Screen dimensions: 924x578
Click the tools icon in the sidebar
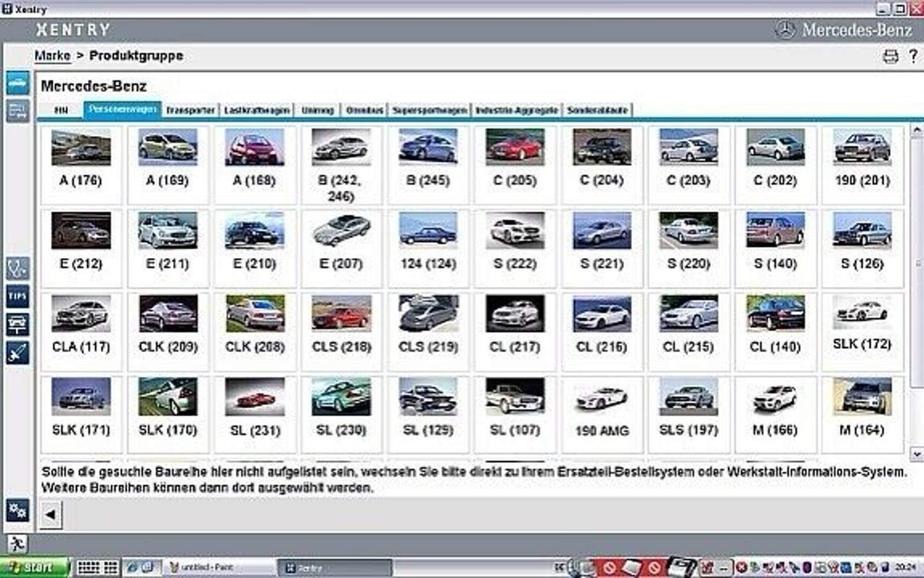point(17,352)
